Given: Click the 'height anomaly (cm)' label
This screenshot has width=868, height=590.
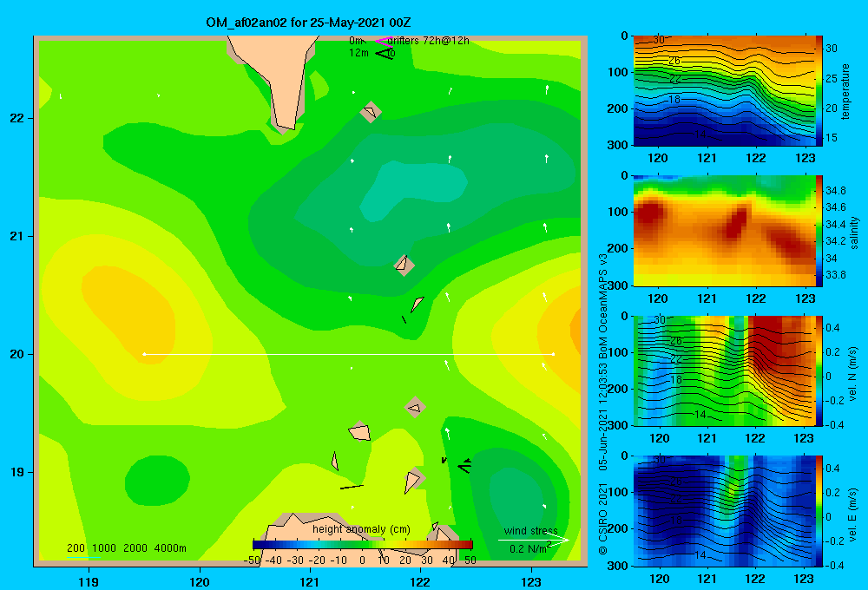Looking at the screenshot, I should click(x=361, y=529).
